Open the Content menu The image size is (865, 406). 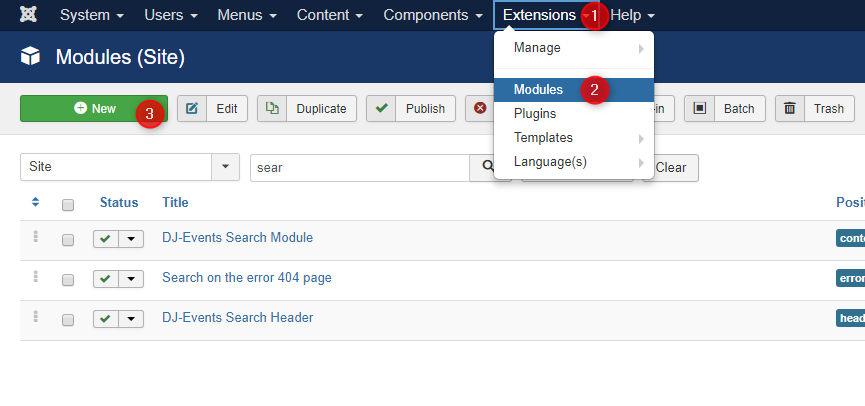pos(330,15)
